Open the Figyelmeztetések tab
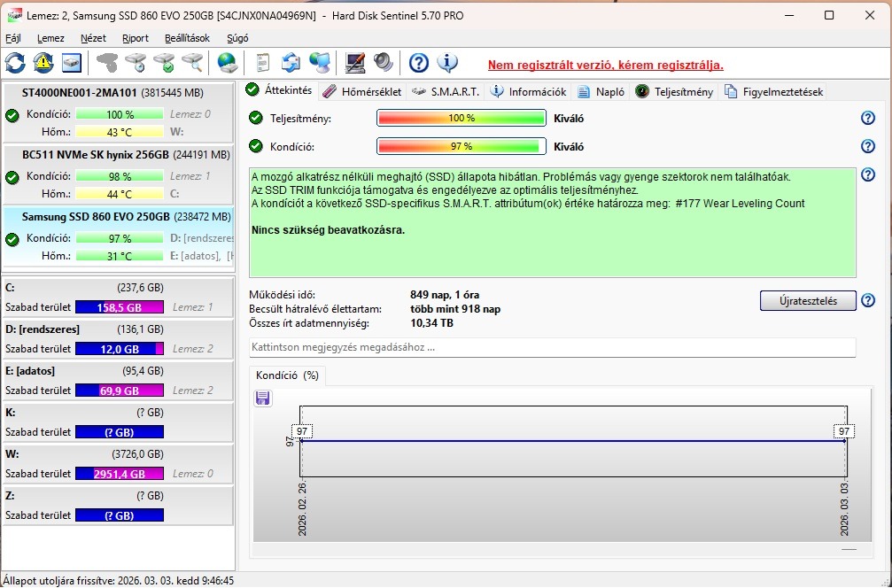 774,91
